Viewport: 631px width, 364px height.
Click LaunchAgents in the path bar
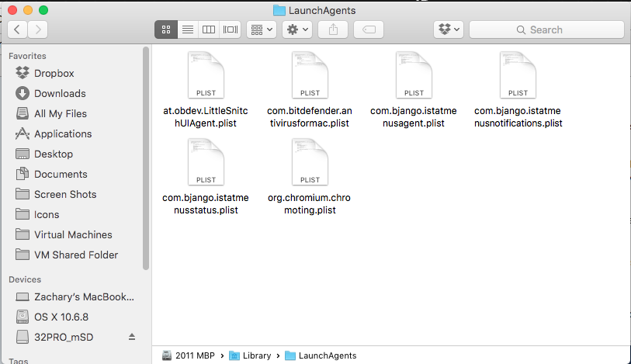tap(321, 355)
